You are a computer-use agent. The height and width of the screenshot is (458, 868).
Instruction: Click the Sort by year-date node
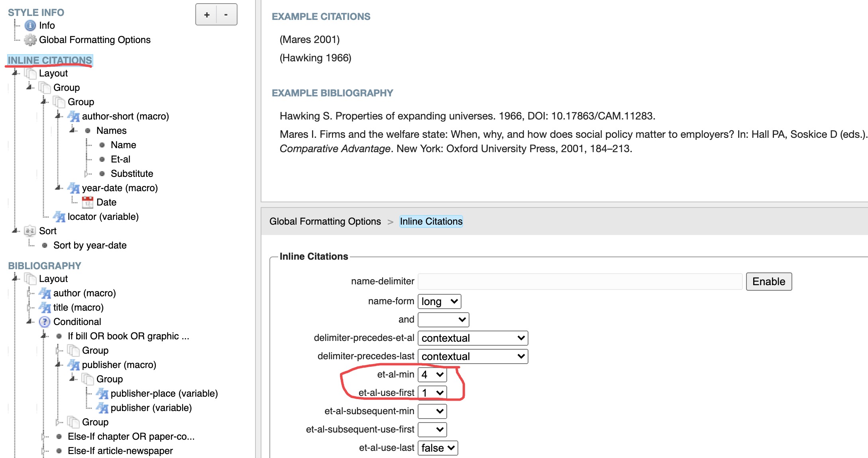click(x=90, y=245)
